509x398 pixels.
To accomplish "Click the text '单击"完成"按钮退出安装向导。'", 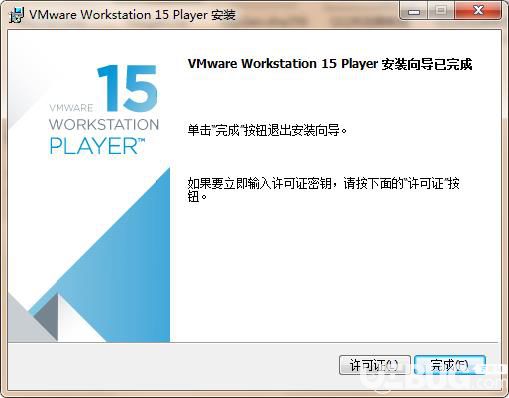I will (267, 130).
